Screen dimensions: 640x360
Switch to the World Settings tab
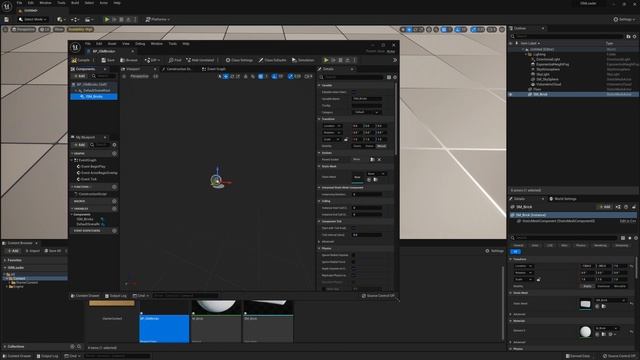click(x=562, y=199)
